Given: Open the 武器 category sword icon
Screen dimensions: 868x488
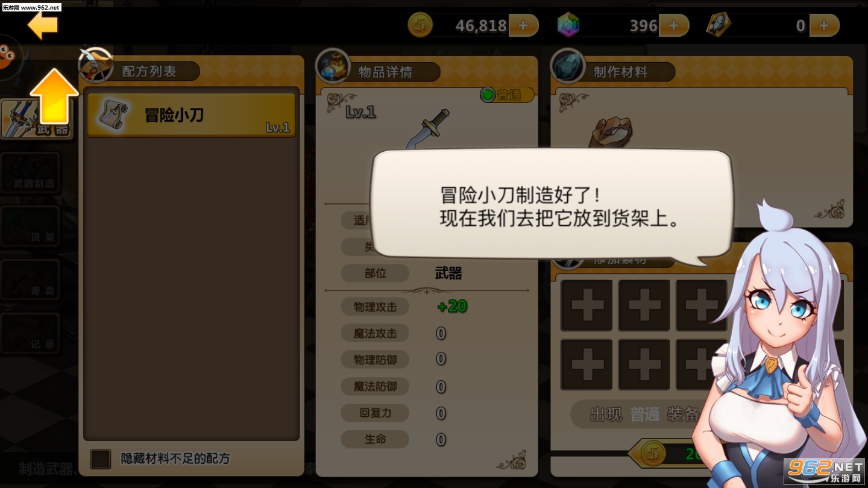Looking at the screenshot, I should click(37, 118).
